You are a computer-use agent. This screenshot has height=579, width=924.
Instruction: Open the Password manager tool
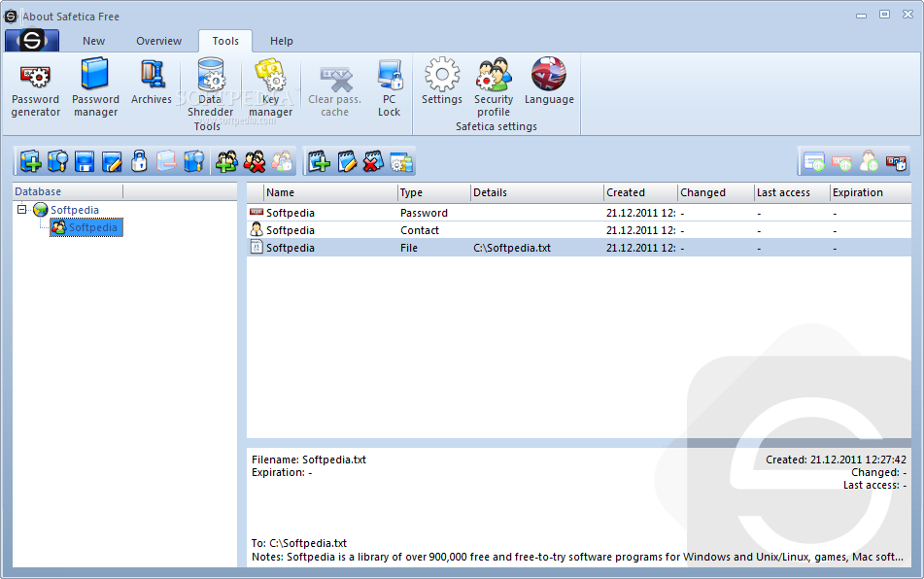click(x=95, y=87)
